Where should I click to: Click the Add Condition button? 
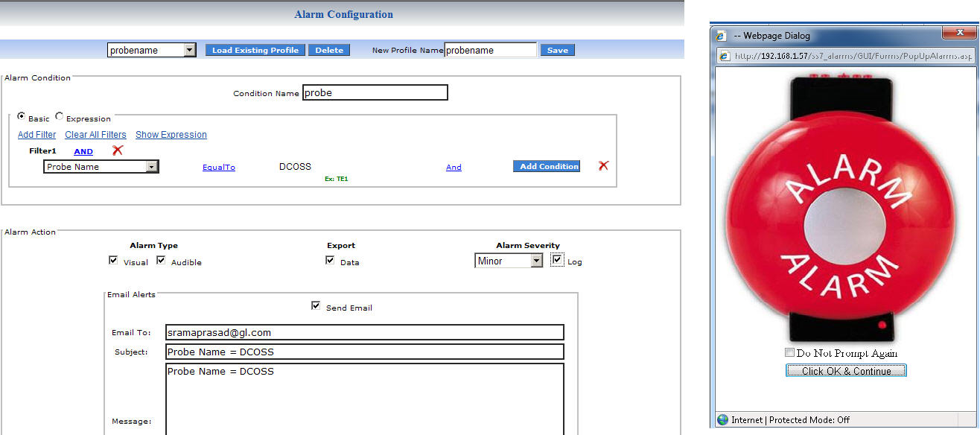pyautogui.click(x=547, y=166)
